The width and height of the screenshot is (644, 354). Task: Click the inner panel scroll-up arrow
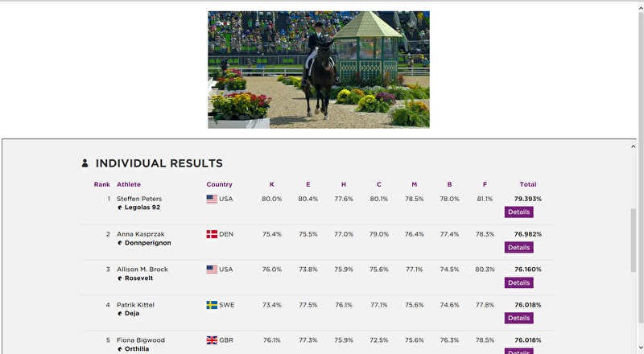(x=633, y=146)
